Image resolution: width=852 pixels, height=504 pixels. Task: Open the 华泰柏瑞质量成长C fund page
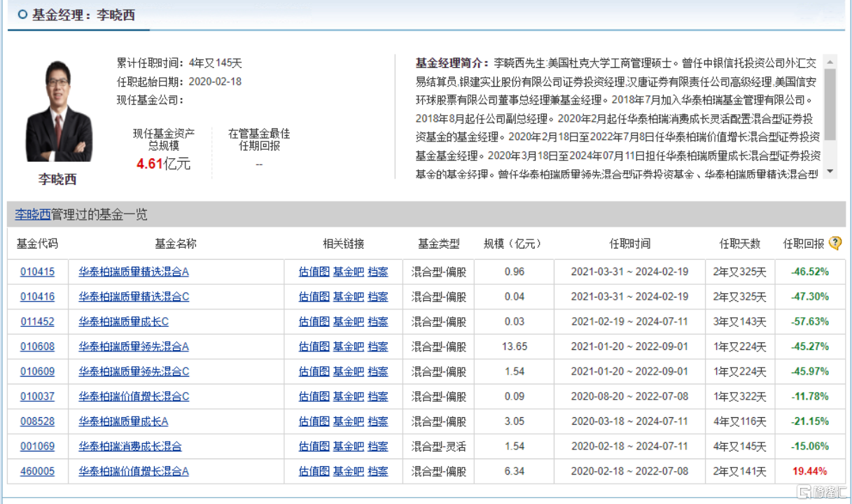[123, 322]
